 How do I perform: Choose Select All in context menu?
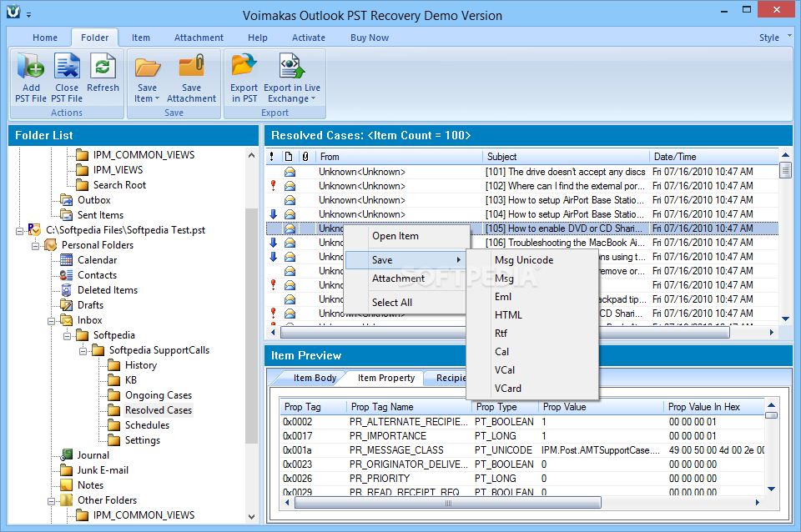392,302
